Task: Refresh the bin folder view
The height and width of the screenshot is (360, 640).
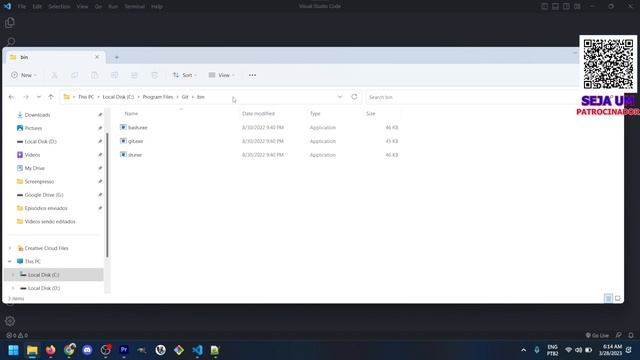Action: pos(354,97)
